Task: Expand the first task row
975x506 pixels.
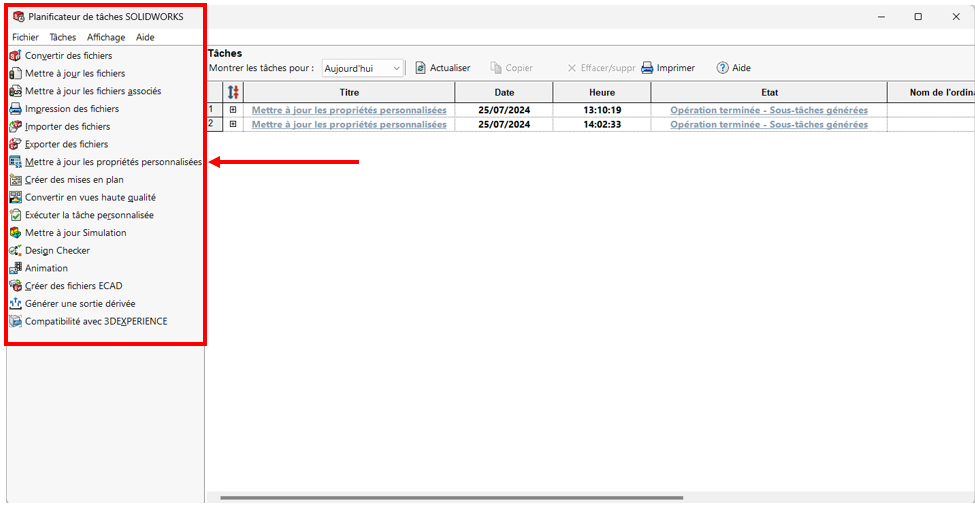Action: tap(233, 110)
